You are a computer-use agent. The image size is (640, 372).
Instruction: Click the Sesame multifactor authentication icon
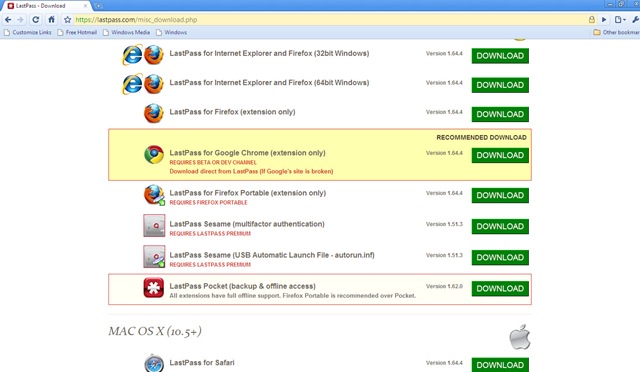coord(154,226)
